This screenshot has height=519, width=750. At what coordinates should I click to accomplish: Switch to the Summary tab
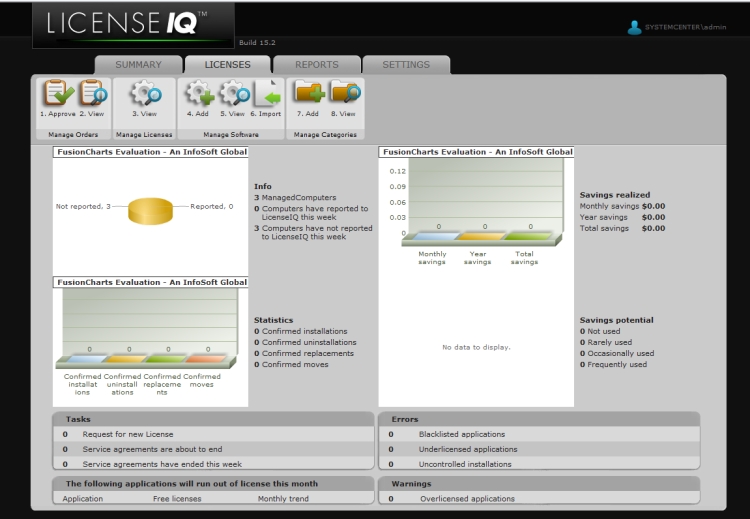[138, 65]
